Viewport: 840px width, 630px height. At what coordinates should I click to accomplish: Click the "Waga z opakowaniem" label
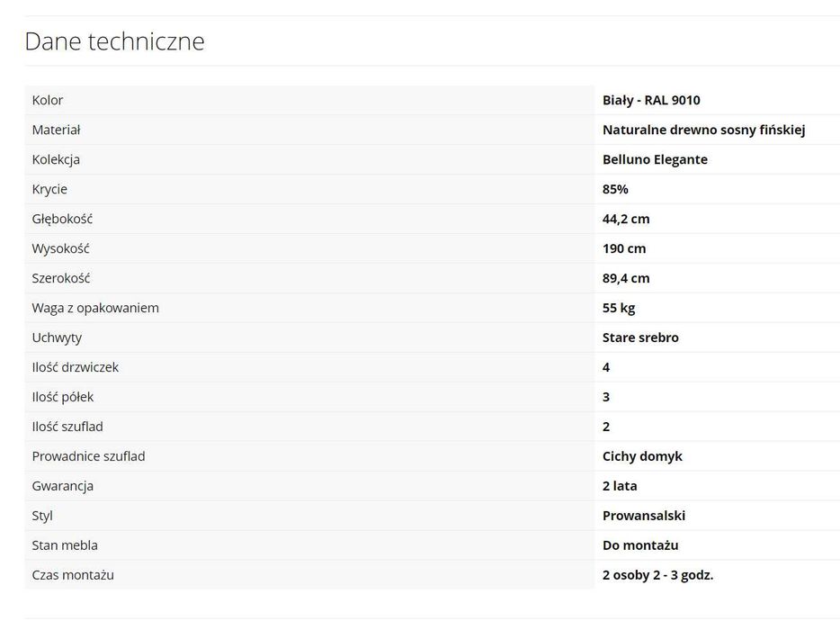pos(95,308)
